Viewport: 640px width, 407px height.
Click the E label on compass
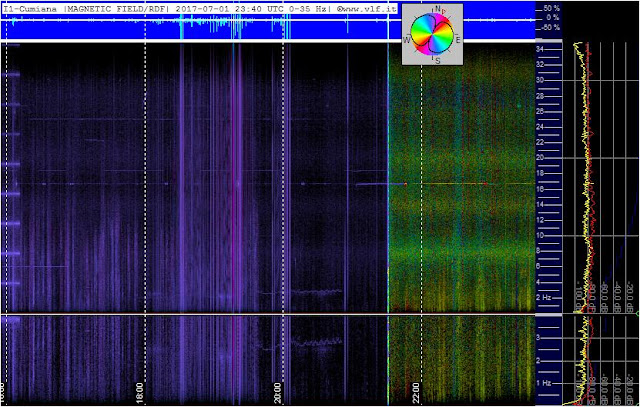click(x=458, y=40)
